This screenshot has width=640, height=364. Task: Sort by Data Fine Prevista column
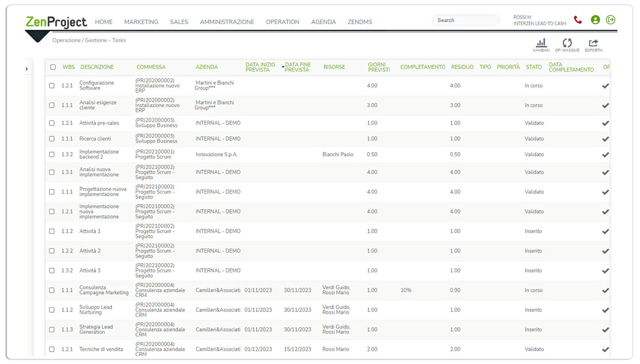[x=298, y=67]
